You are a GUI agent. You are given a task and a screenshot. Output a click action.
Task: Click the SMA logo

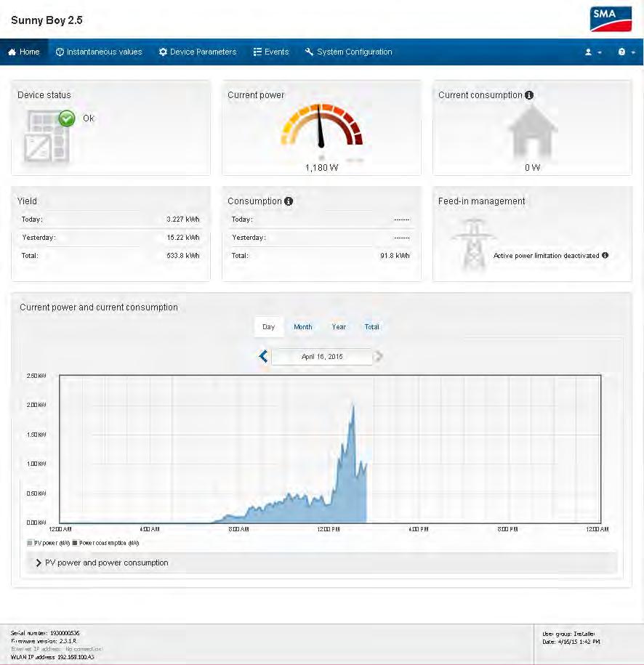pos(611,19)
